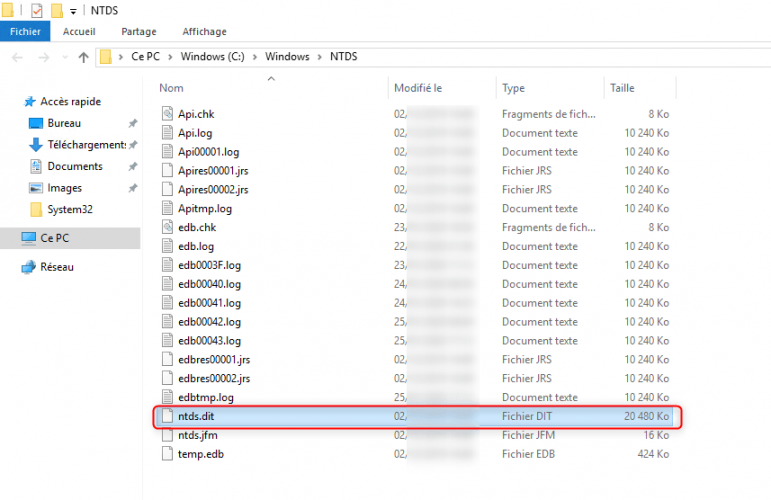771x500 pixels.
Task: Select the ntds.dit file name
Action: click(x=196, y=416)
